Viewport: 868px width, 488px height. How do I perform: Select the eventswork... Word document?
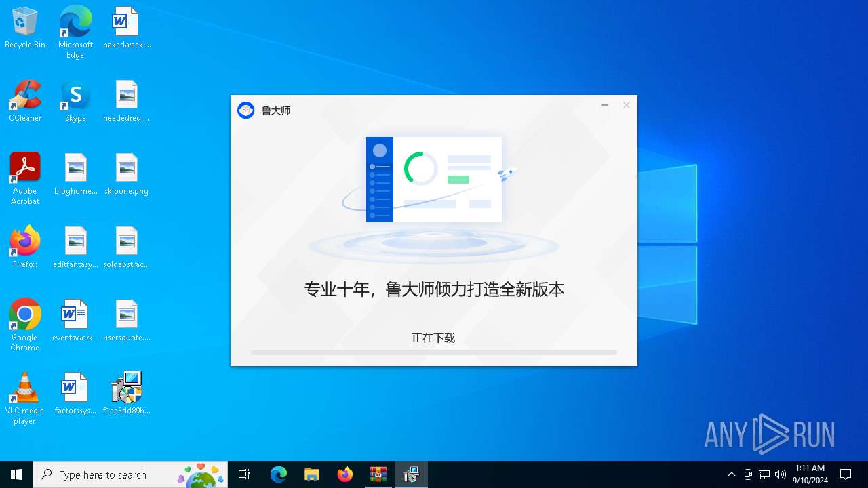click(x=75, y=321)
